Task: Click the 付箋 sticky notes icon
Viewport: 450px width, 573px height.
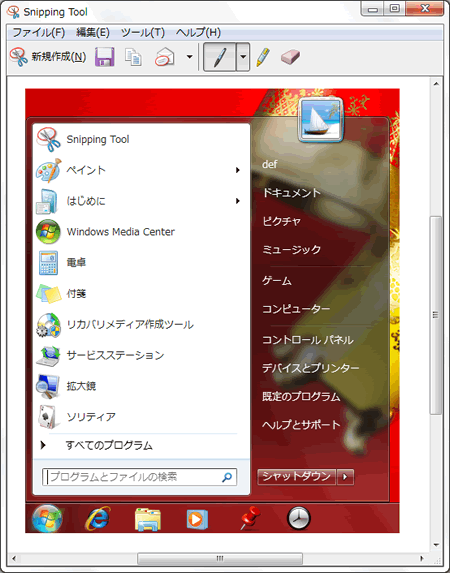Action: (49, 293)
